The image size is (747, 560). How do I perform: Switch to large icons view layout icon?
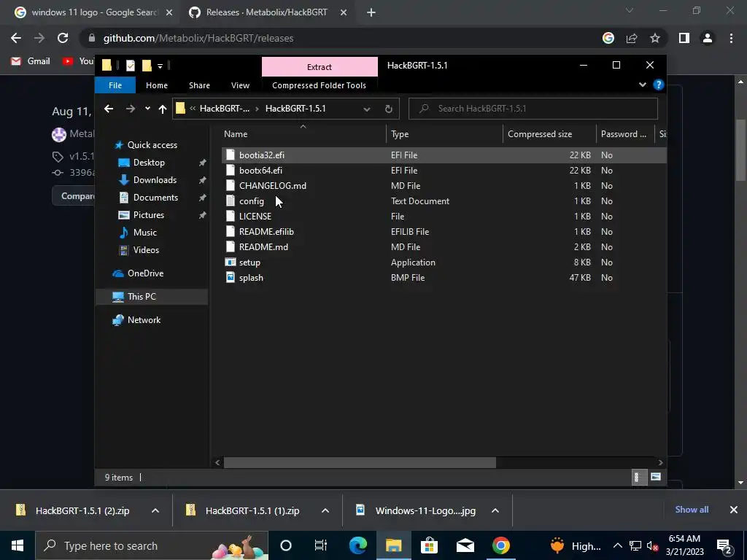[x=656, y=477]
